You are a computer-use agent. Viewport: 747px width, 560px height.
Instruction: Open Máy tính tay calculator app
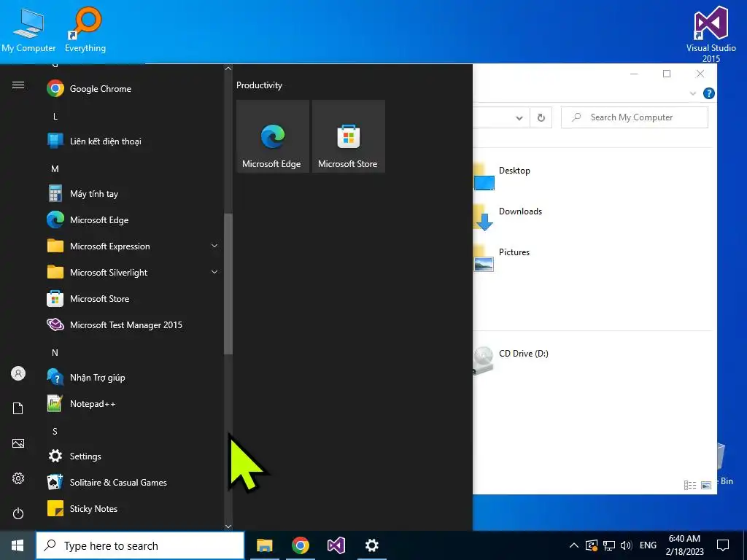(x=133, y=194)
